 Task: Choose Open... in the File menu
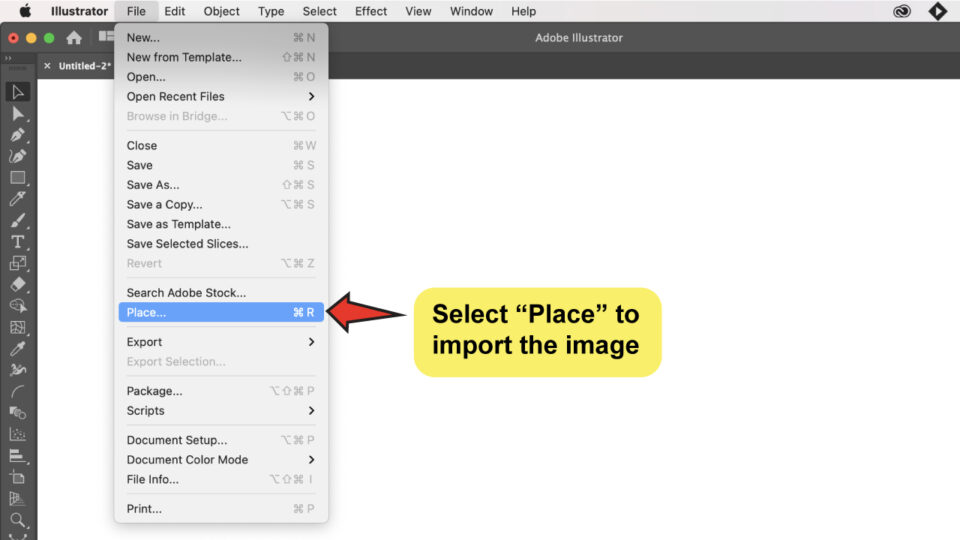coord(221,77)
